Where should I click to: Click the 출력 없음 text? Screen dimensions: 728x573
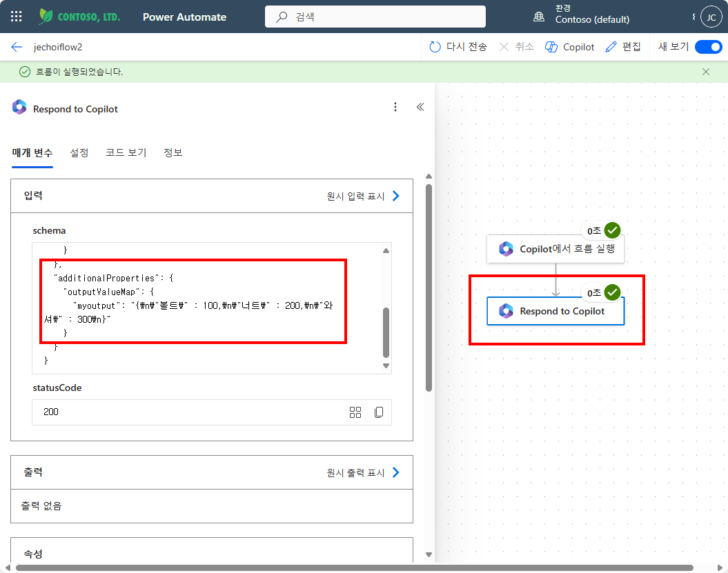pos(41,505)
